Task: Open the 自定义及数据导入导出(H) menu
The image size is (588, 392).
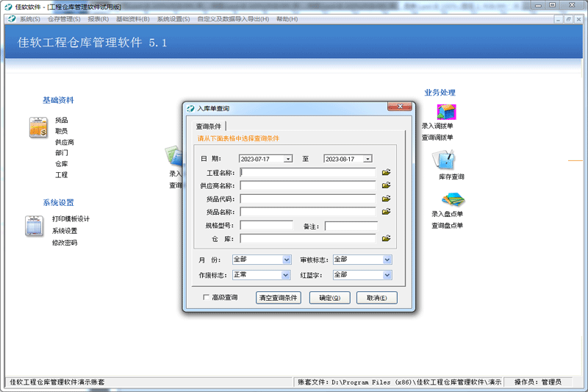Action: pos(233,19)
